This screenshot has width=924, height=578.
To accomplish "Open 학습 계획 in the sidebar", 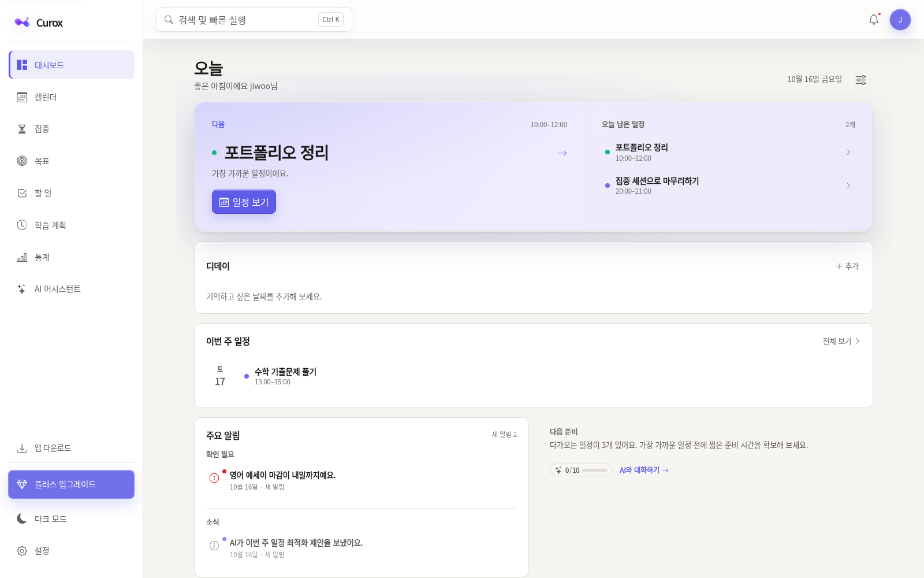I will [x=72, y=225].
